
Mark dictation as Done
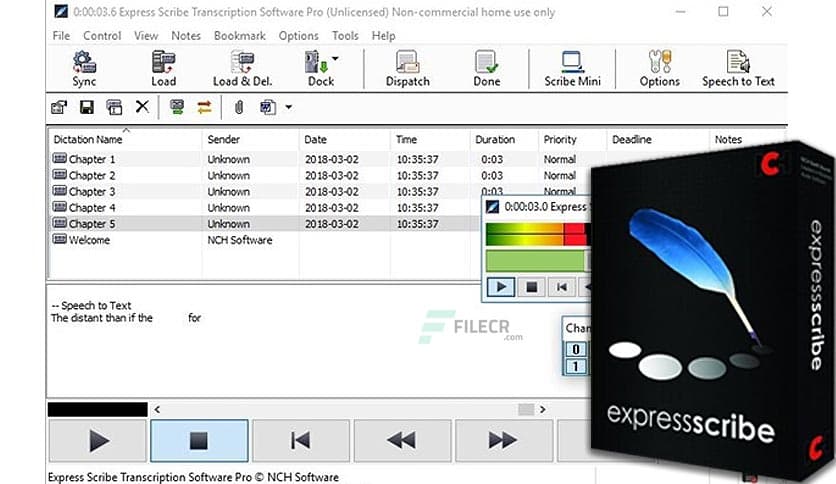[486, 69]
